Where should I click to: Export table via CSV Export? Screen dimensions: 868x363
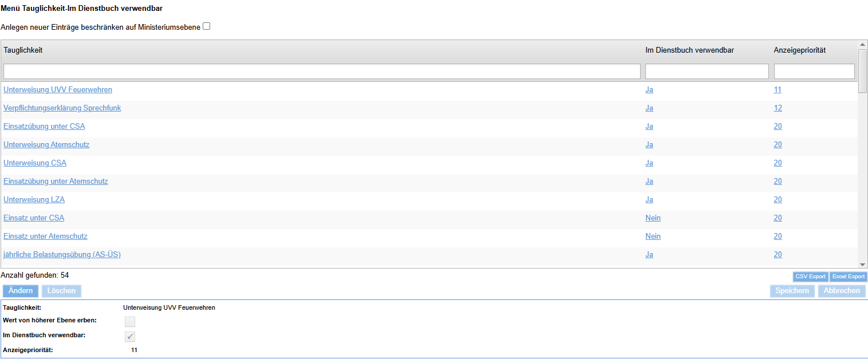point(810,277)
